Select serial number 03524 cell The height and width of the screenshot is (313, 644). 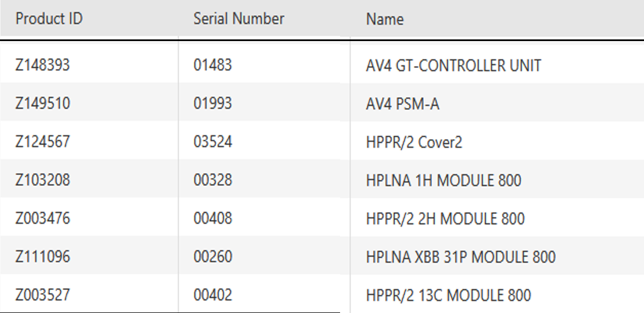click(x=212, y=142)
